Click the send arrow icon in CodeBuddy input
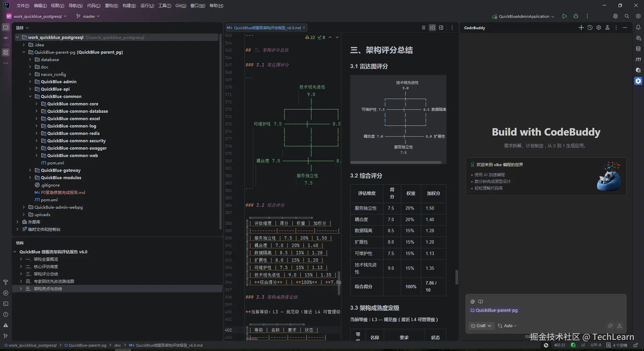 click(x=620, y=326)
